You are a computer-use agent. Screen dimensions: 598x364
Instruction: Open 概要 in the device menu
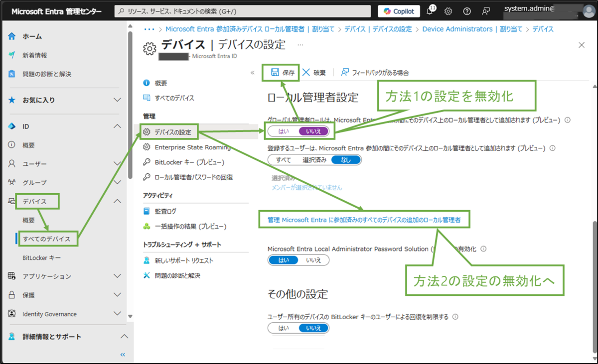pos(161,83)
